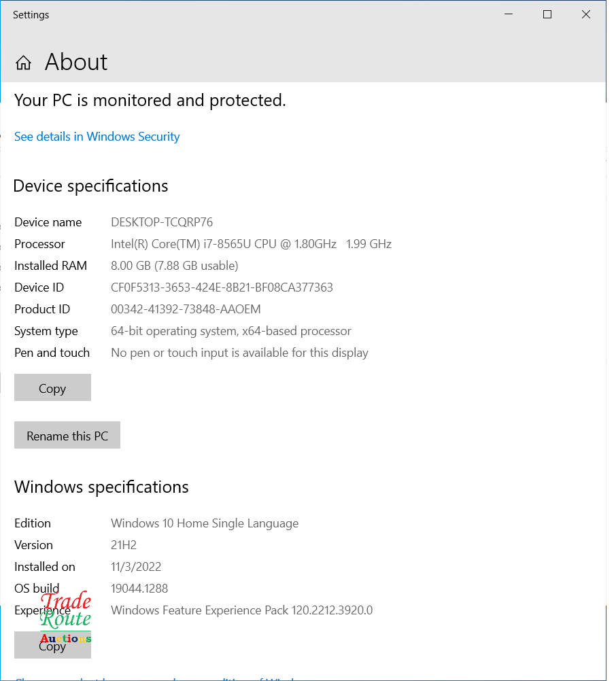The height and width of the screenshot is (681, 616).
Task: Click "Rename this PC"
Action: point(67,435)
